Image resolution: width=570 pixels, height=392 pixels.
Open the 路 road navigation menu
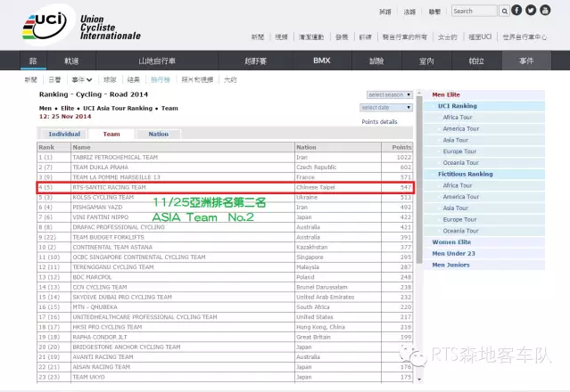tap(33, 61)
